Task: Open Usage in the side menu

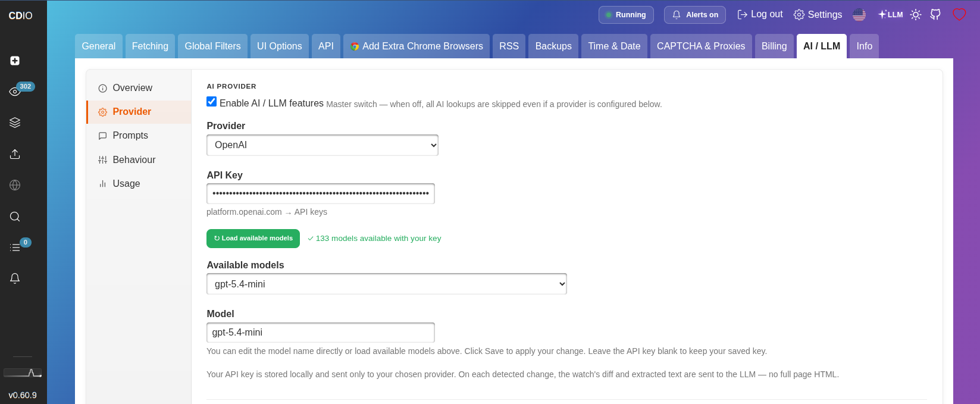Action: (139, 184)
